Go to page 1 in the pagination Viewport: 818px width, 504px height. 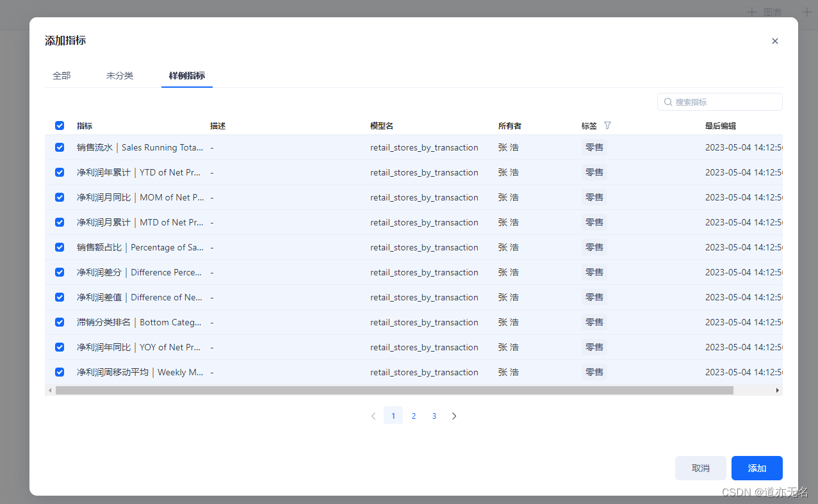pyautogui.click(x=393, y=416)
